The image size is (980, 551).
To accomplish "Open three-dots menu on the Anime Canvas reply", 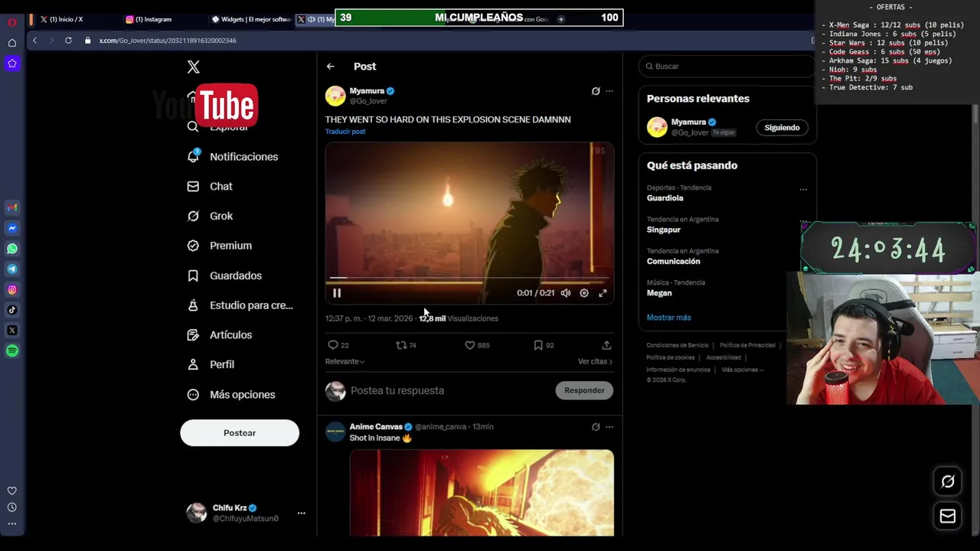I will pos(609,427).
